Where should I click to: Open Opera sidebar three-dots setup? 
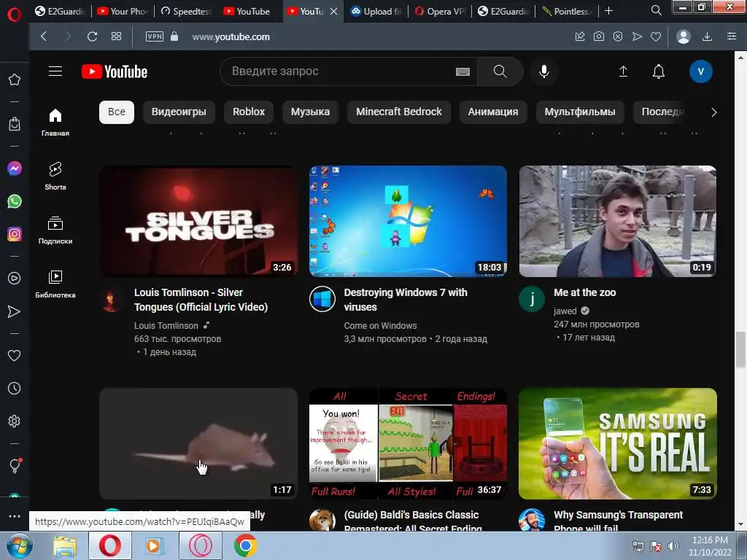point(15,516)
